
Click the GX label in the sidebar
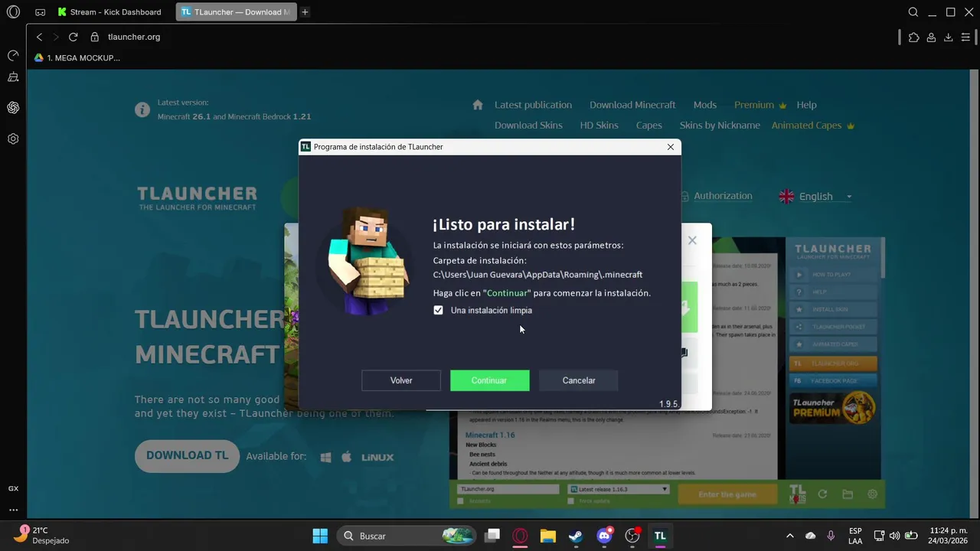pos(13,489)
